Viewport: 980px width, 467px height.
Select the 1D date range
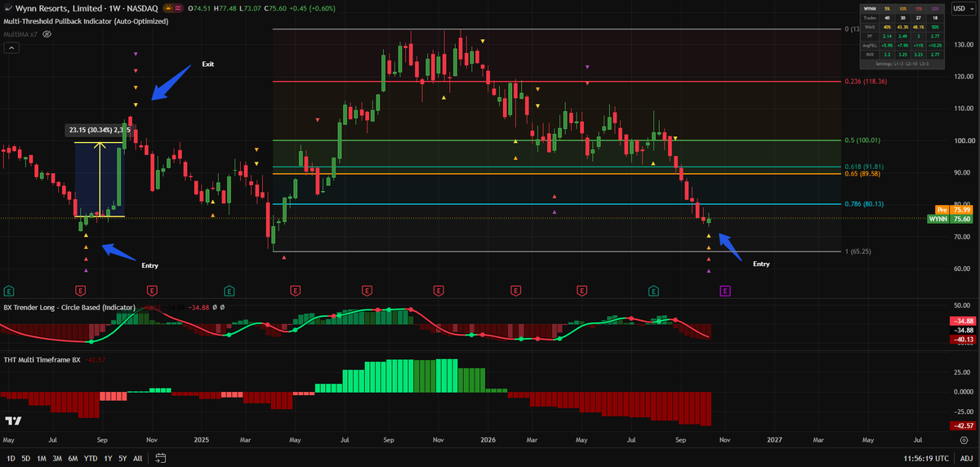[11, 458]
